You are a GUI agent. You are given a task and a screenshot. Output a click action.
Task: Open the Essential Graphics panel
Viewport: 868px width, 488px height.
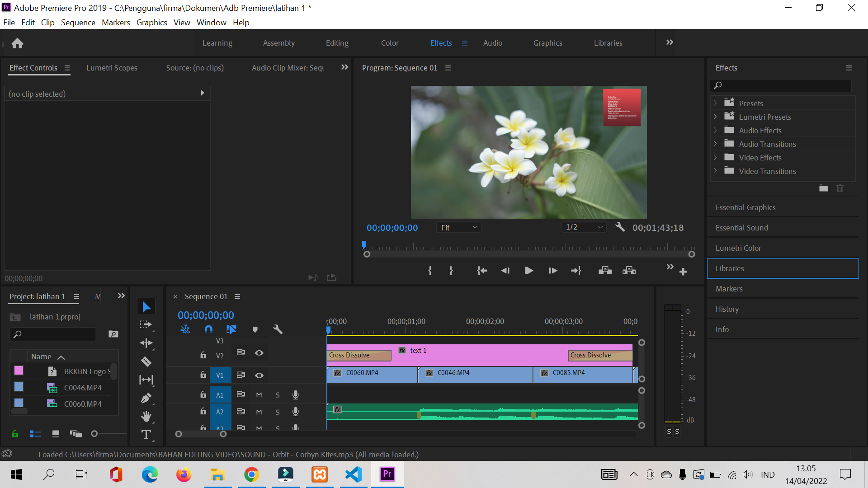(745, 207)
